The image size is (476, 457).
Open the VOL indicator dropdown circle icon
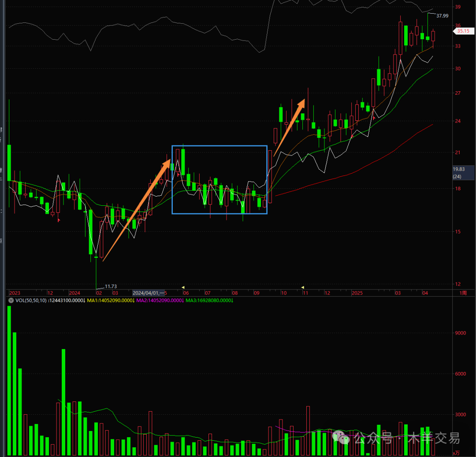(11, 301)
